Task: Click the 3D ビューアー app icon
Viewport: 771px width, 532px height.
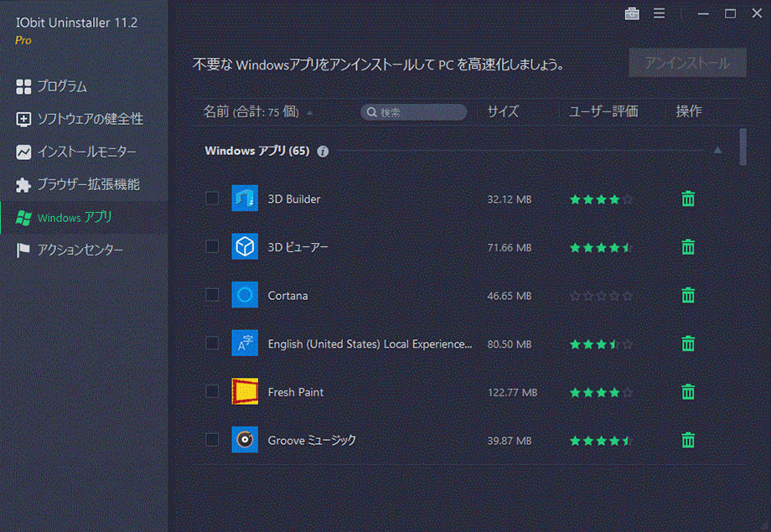Action: (x=245, y=246)
